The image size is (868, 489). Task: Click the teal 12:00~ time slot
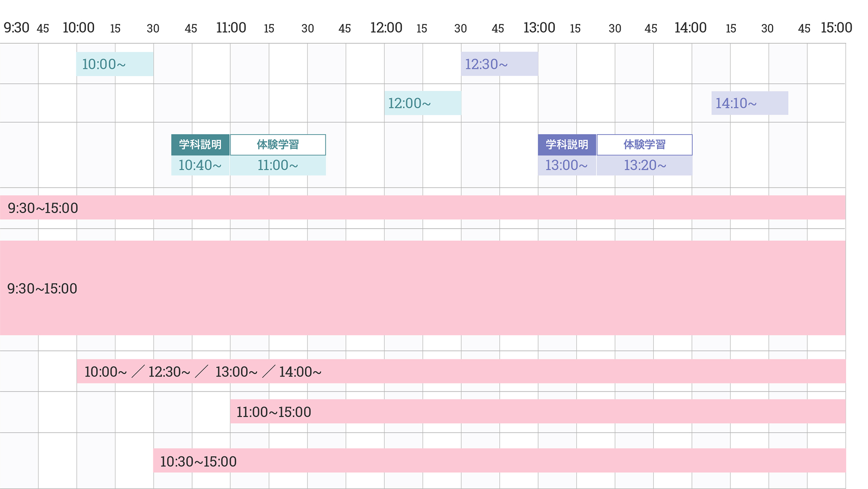point(423,103)
